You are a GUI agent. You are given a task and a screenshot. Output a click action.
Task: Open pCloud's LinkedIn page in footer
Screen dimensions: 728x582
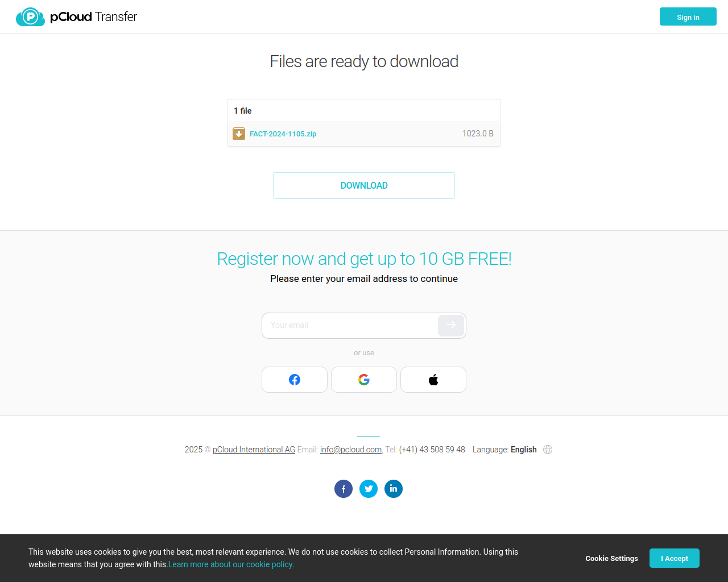(x=394, y=489)
